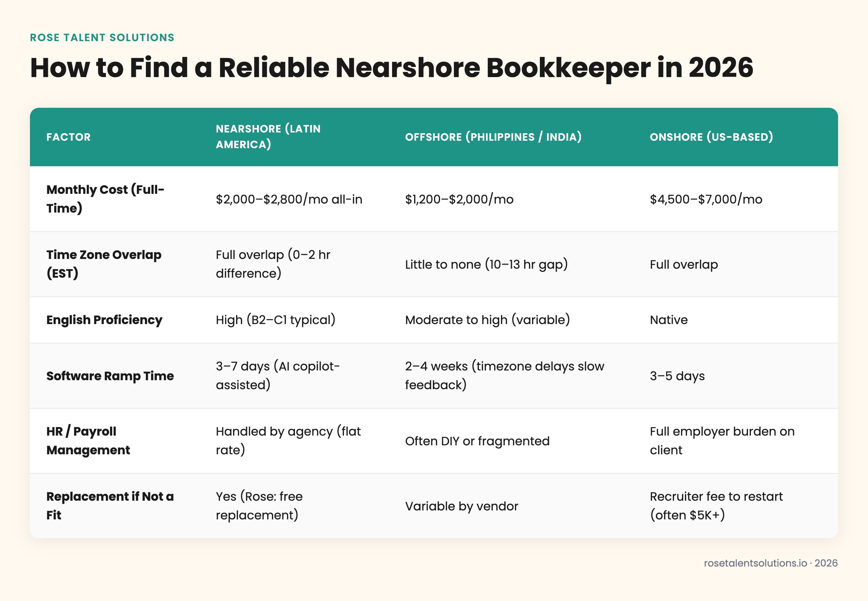Click the '2–4 weeks (timezone delays slow feedback)' cell
This screenshot has height=601, width=868.
(x=504, y=375)
